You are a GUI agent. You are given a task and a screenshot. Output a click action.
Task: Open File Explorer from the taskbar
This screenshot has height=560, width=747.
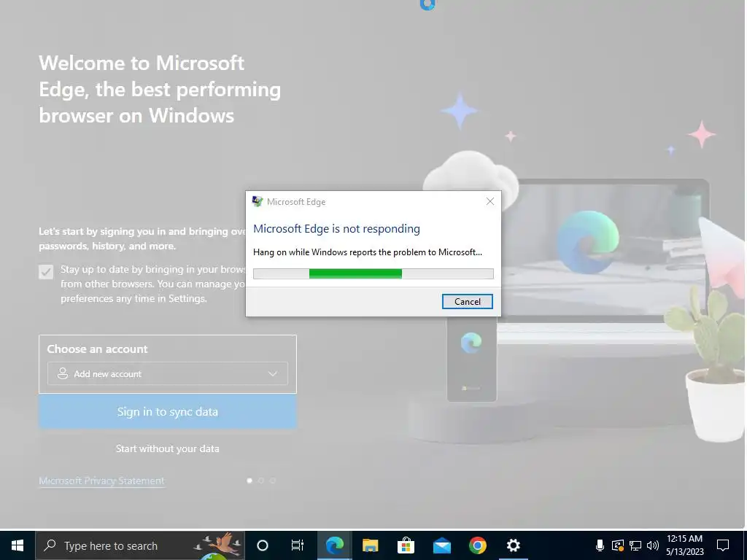(370, 545)
